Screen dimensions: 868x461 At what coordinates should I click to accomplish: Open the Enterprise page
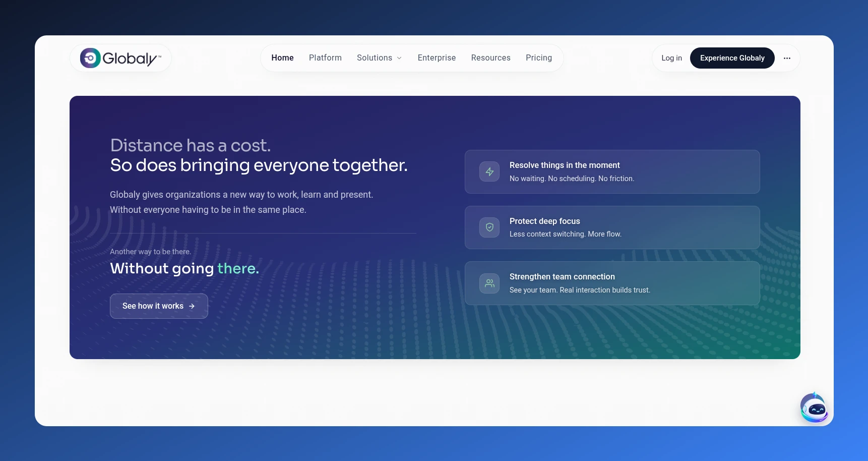click(437, 58)
